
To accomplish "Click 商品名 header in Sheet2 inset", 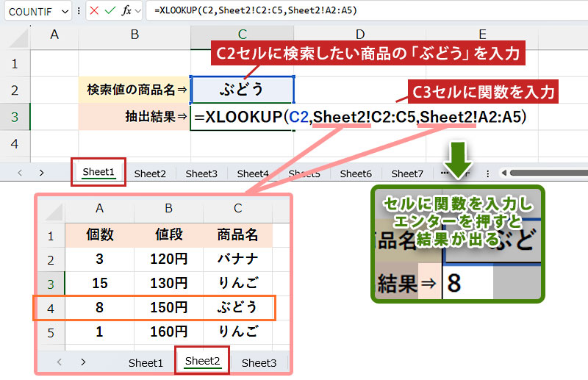I will pos(237,235).
